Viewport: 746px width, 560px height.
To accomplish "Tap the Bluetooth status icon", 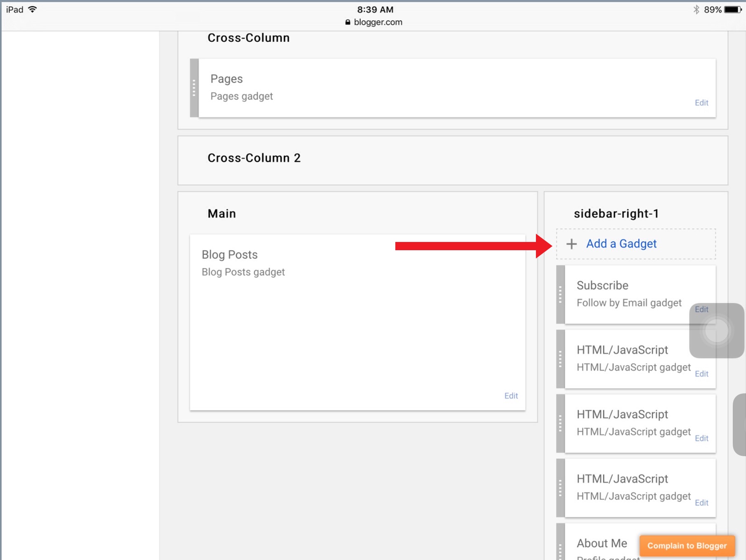I will [696, 10].
